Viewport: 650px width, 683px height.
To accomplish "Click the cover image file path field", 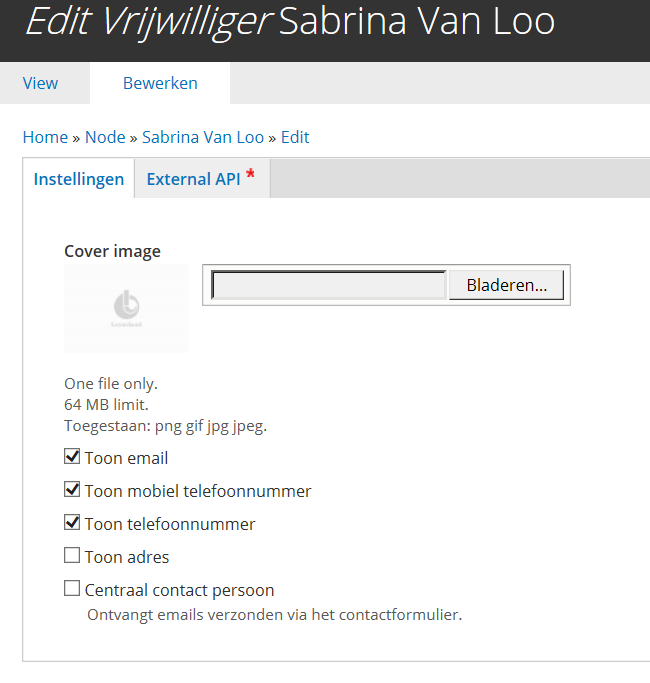I will tap(329, 285).
